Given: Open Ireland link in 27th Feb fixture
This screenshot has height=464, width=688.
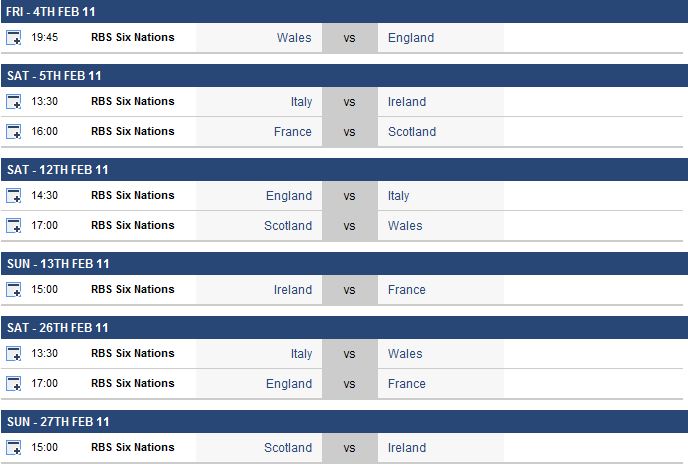Looking at the screenshot, I should click(407, 448).
